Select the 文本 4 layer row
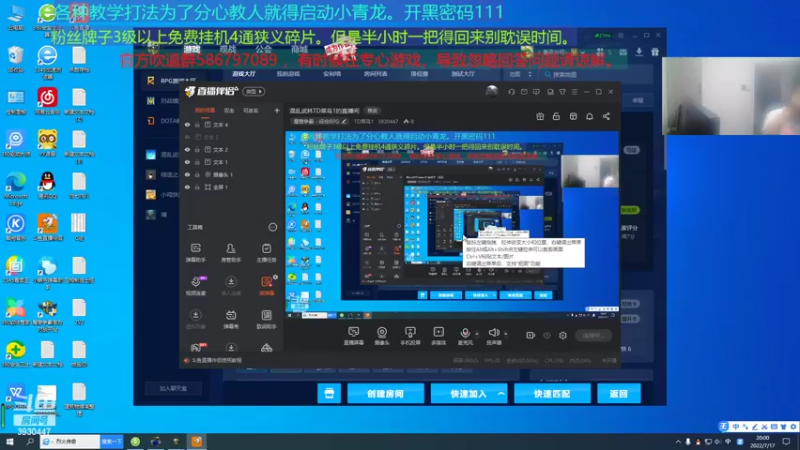 (231, 124)
